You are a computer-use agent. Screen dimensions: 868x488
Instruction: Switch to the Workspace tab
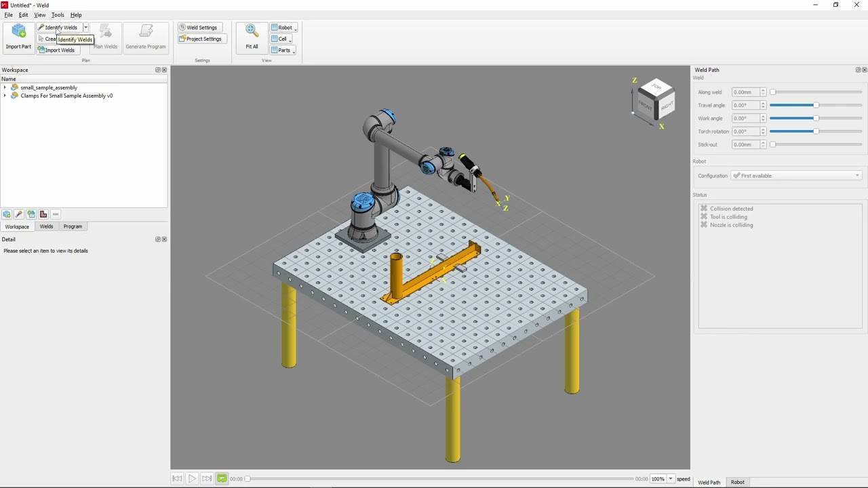17,226
